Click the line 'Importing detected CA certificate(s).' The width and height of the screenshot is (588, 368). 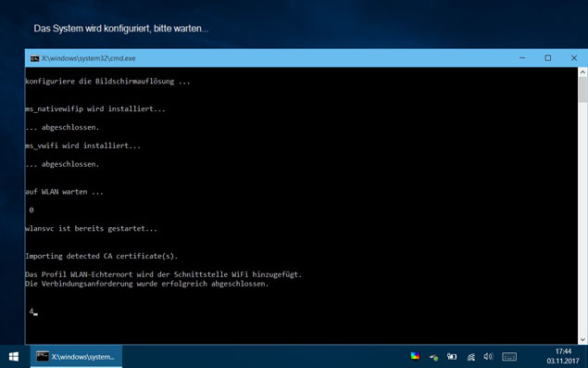pyautogui.click(x=101, y=256)
